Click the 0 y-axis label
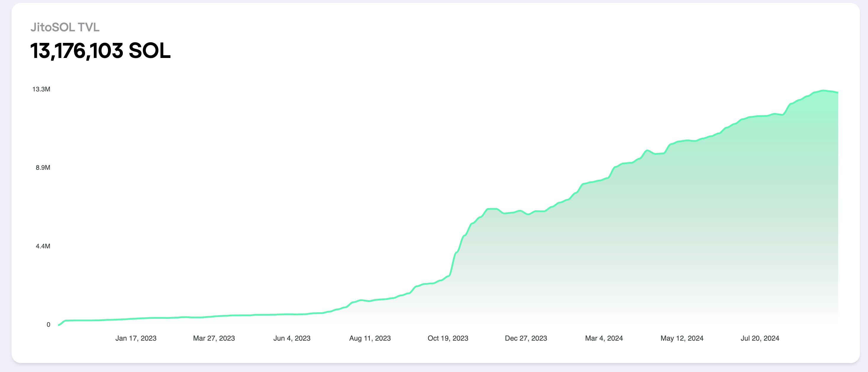The height and width of the screenshot is (372, 868). coord(48,324)
